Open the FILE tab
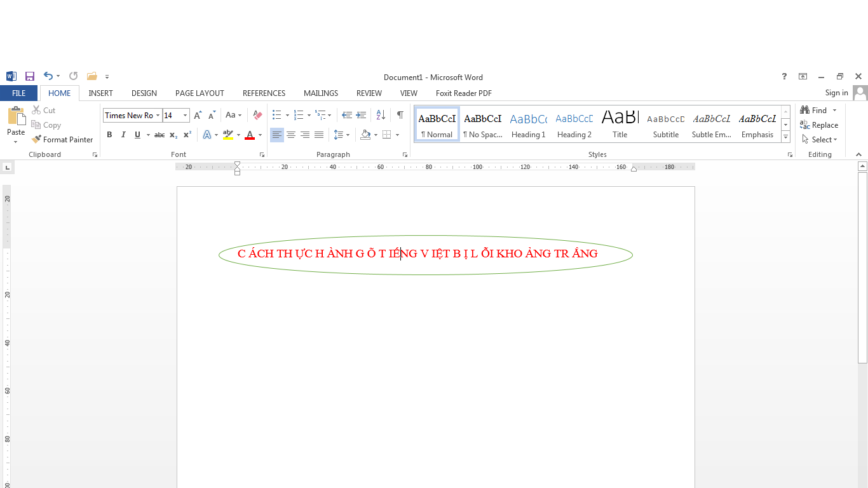868x488 pixels. [x=19, y=93]
